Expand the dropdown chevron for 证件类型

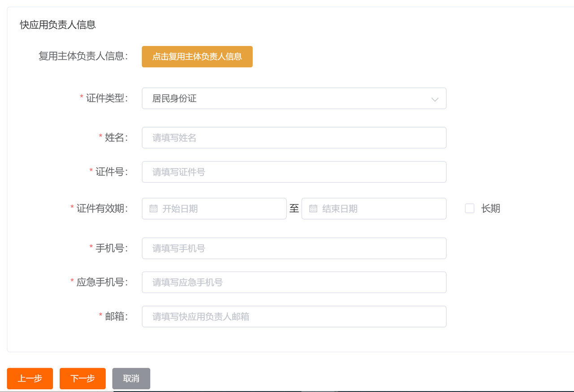pyautogui.click(x=435, y=99)
